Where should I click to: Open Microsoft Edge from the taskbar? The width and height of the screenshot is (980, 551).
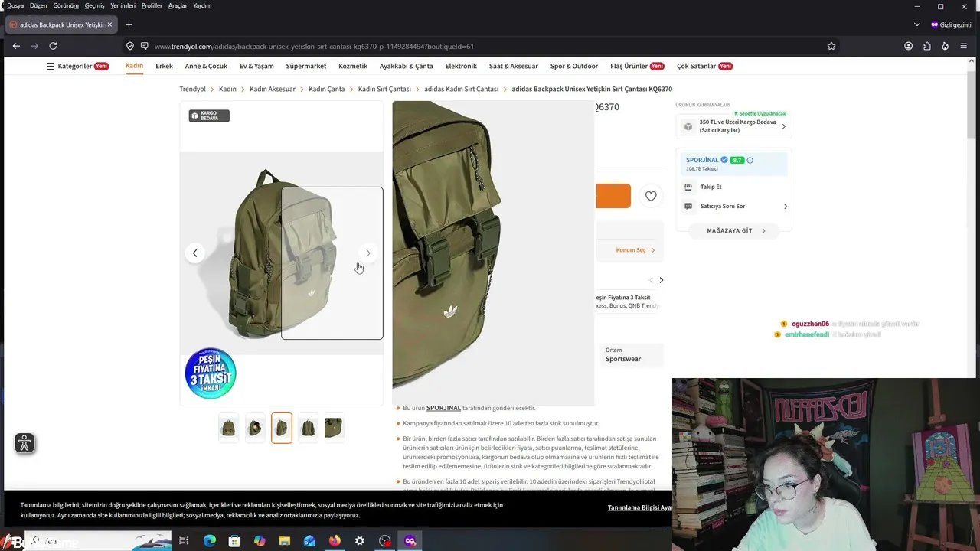[x=210, y=541]
